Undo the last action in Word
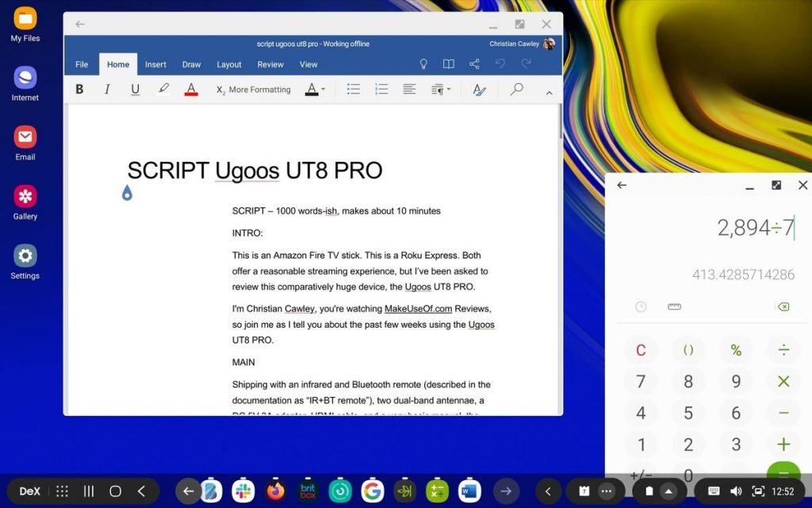 coord(500,63)
